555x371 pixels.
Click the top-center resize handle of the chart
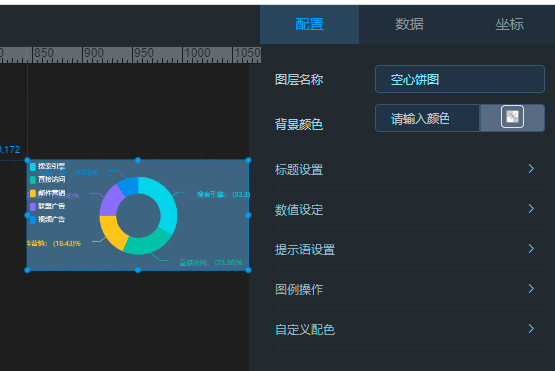coord(138,160)
